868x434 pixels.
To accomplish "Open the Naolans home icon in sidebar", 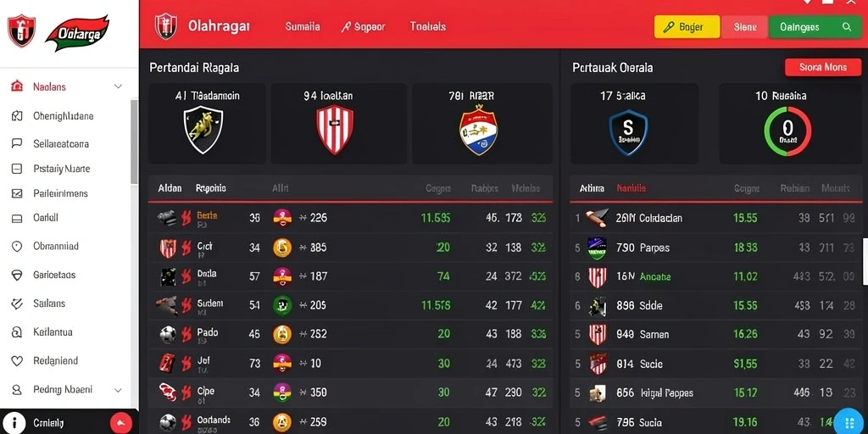I will (17, 86).
